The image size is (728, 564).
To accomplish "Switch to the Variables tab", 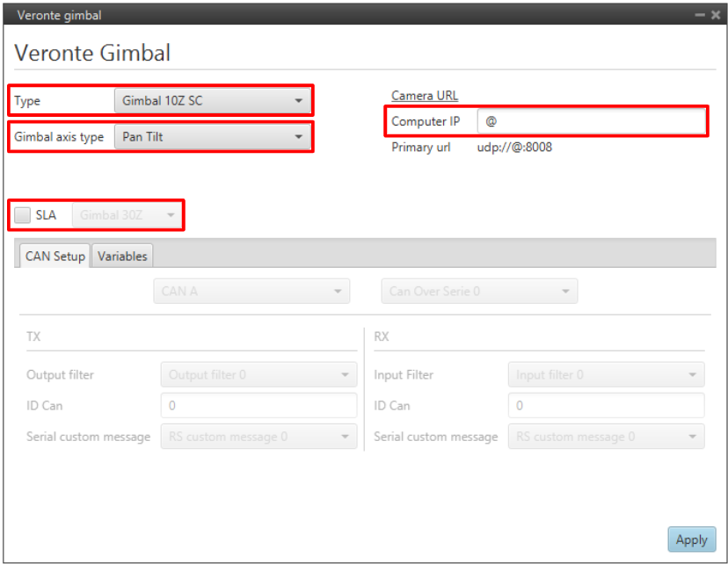I will [122, 257].
